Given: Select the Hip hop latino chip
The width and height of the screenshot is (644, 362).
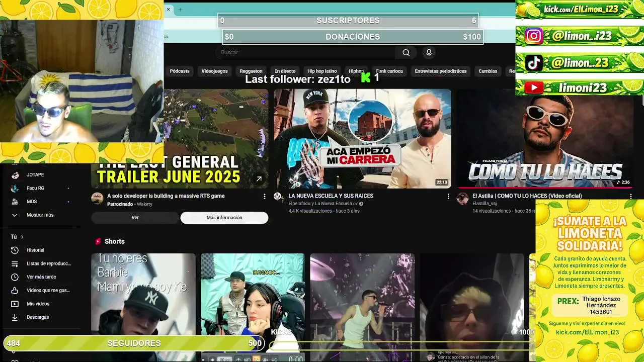Looking at the screenshot, I should click(x=322, y=71).
